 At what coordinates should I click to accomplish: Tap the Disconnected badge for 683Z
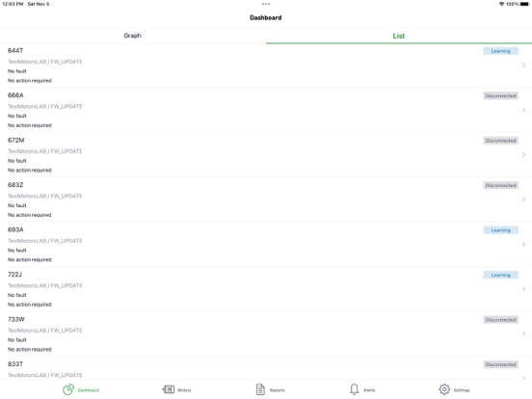(501, 186)
